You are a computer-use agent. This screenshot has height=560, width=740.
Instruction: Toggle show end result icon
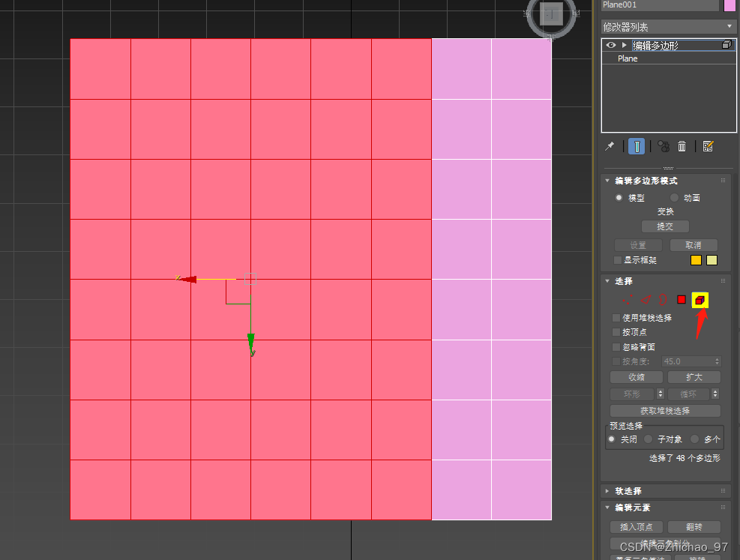point(637,146)
